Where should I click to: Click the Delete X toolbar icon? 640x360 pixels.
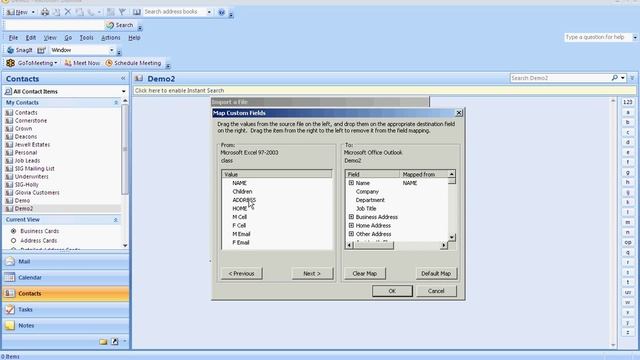(x=68, y=12)
